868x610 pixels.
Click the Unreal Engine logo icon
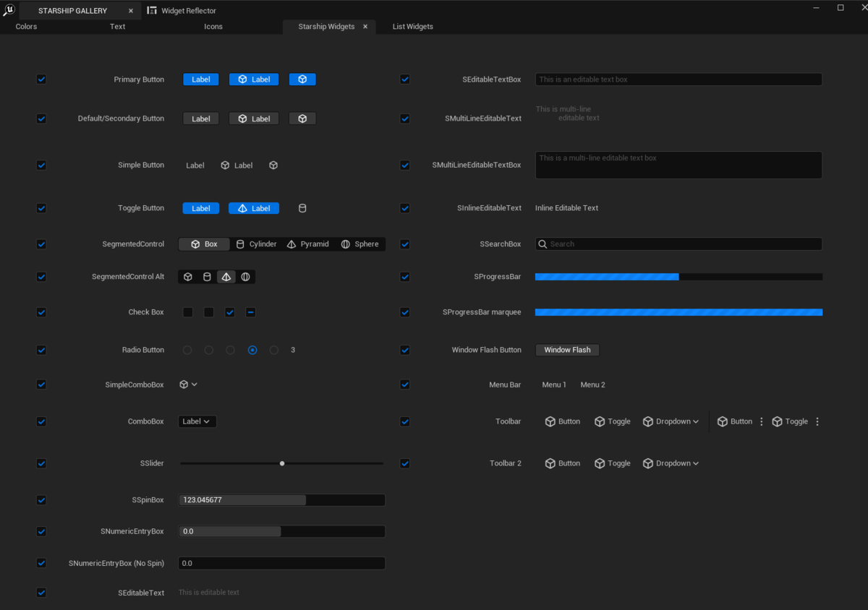pyautogui.click(x=9, y=10)
